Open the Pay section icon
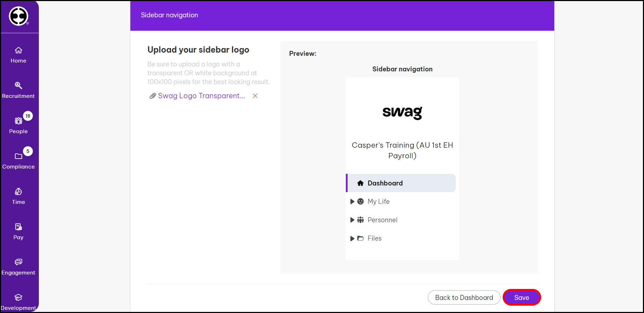 pos(18,227)
